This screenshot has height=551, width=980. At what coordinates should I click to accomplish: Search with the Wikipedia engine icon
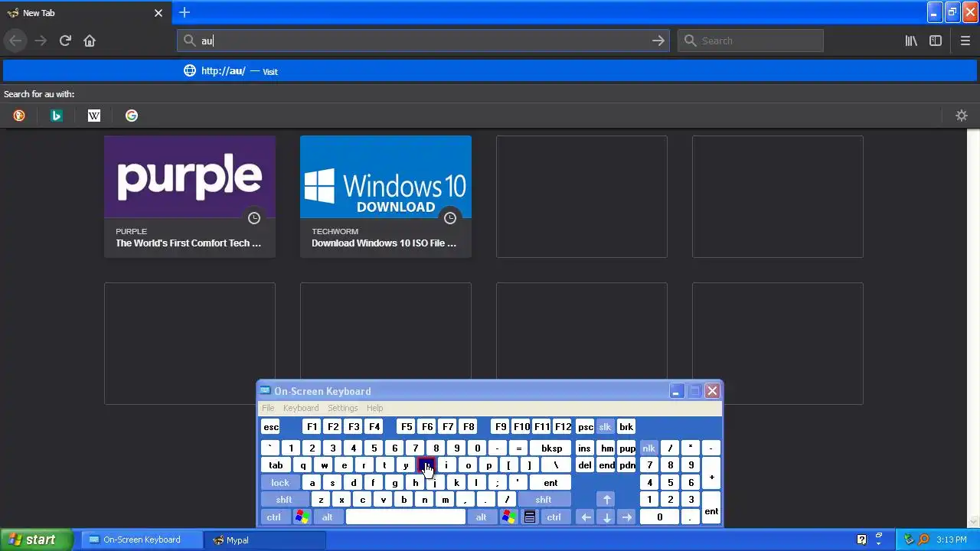(94, 116)
